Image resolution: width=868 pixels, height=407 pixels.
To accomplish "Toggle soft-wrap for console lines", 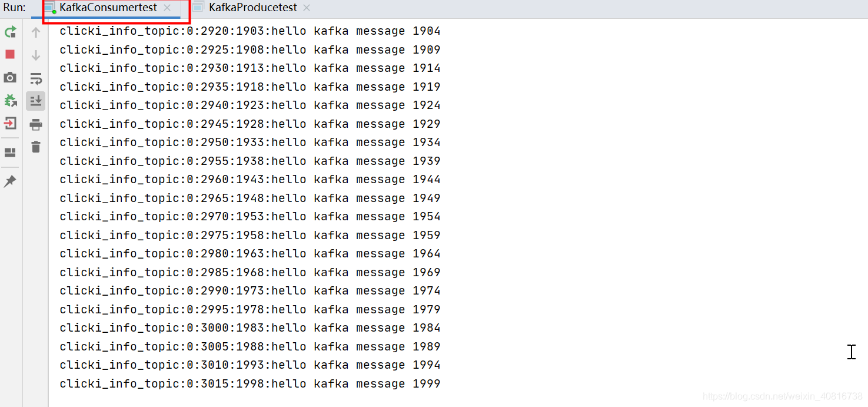I will 35,77.
